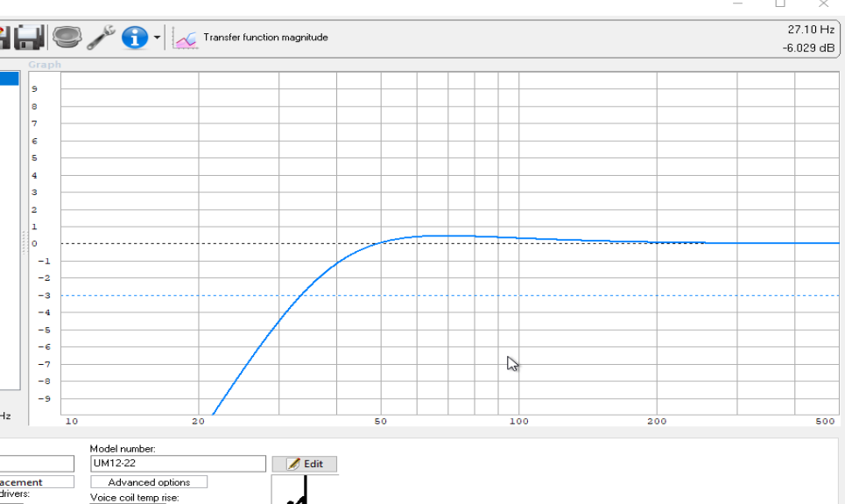This screenshot has height=504, width=845.
Task: Open the speaker driver icon
Action: pos(67,37)
